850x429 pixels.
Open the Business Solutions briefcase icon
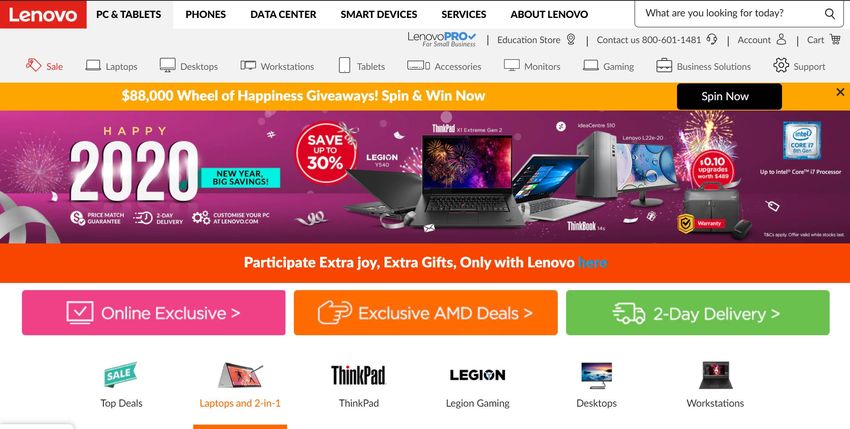[664, 66]
